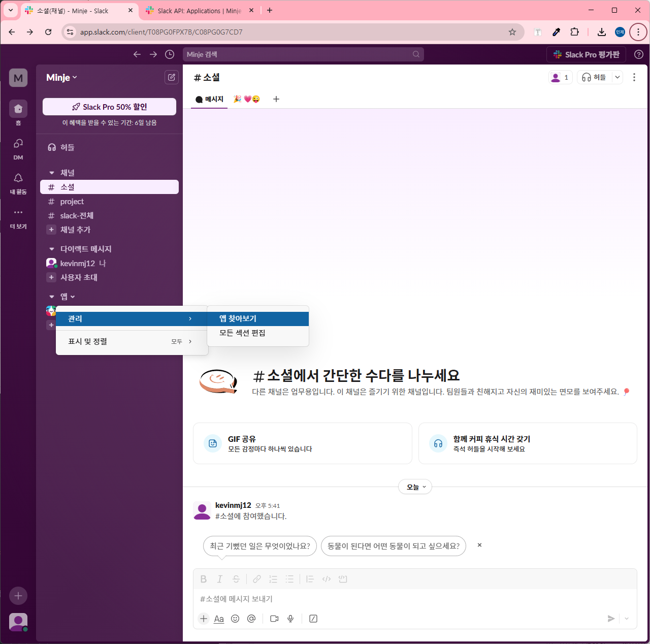Click the 함께 커피 휴식 시간 갖기 card

[528, 443]
